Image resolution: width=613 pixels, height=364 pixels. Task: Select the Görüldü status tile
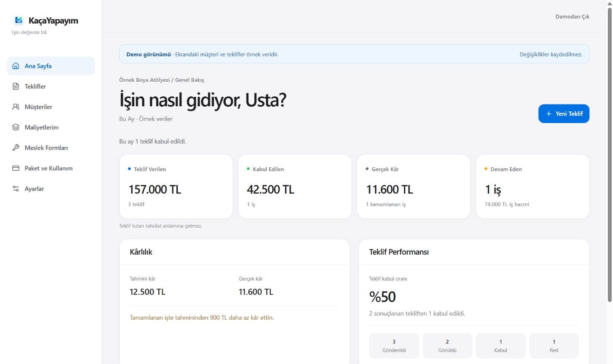tap(447, 346)
